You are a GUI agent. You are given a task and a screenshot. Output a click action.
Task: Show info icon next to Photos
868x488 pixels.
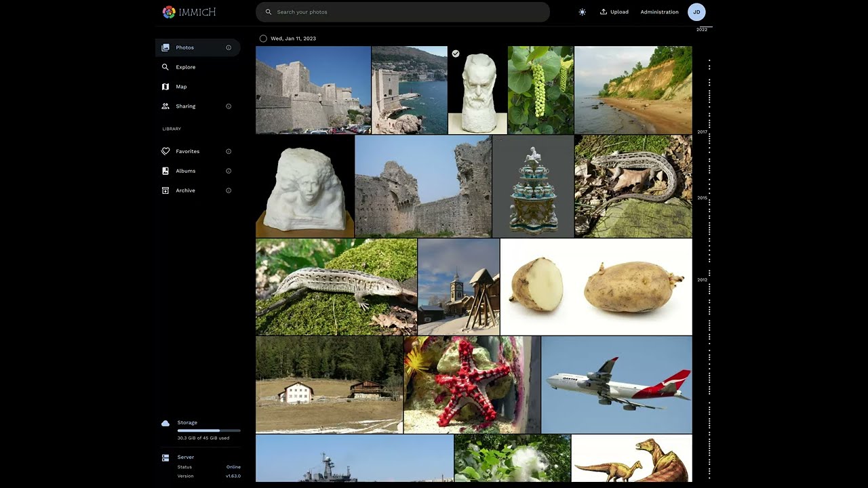(x=229, y=47)
